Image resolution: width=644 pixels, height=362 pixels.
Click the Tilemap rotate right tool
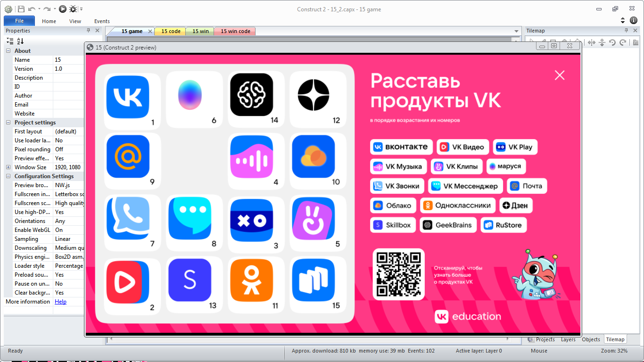click(x=623, y=42)
